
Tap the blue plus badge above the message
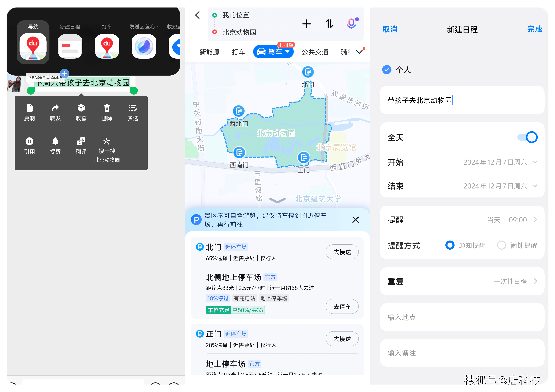click(x=65, y=73)
